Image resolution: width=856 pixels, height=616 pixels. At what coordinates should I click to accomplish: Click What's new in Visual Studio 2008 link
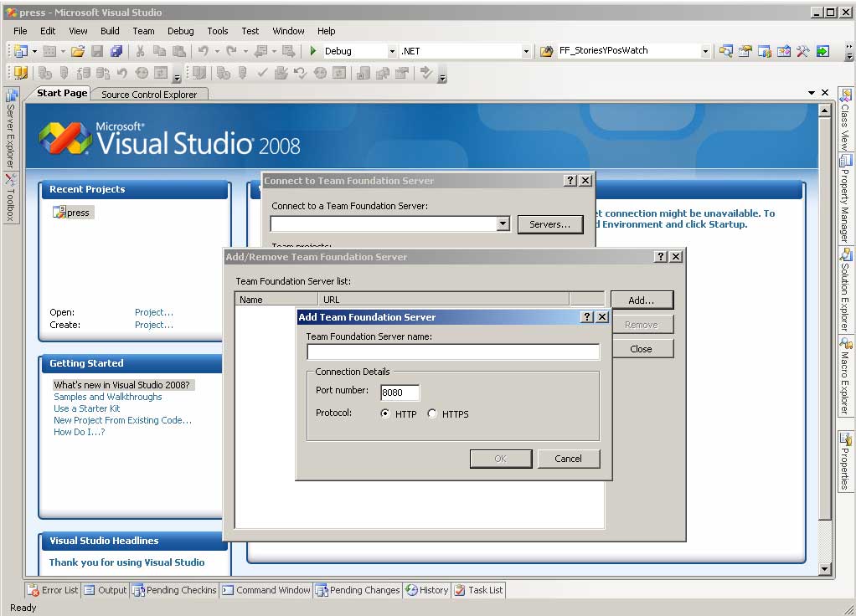(121, 385)
